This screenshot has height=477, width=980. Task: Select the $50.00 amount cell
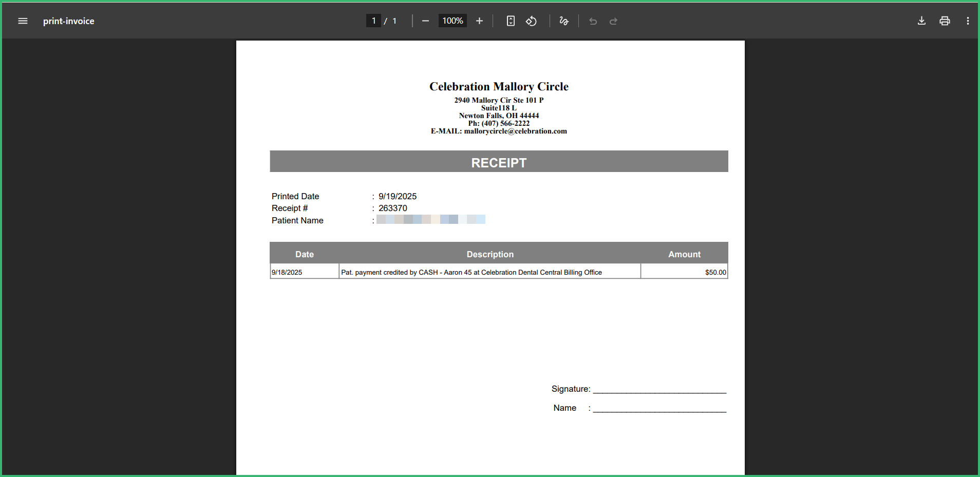684,272
